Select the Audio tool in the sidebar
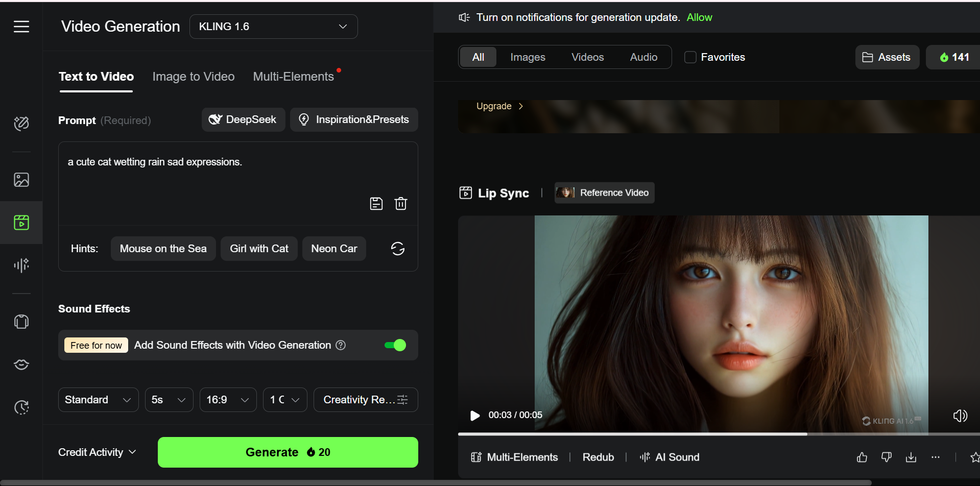 coord(21,265)
